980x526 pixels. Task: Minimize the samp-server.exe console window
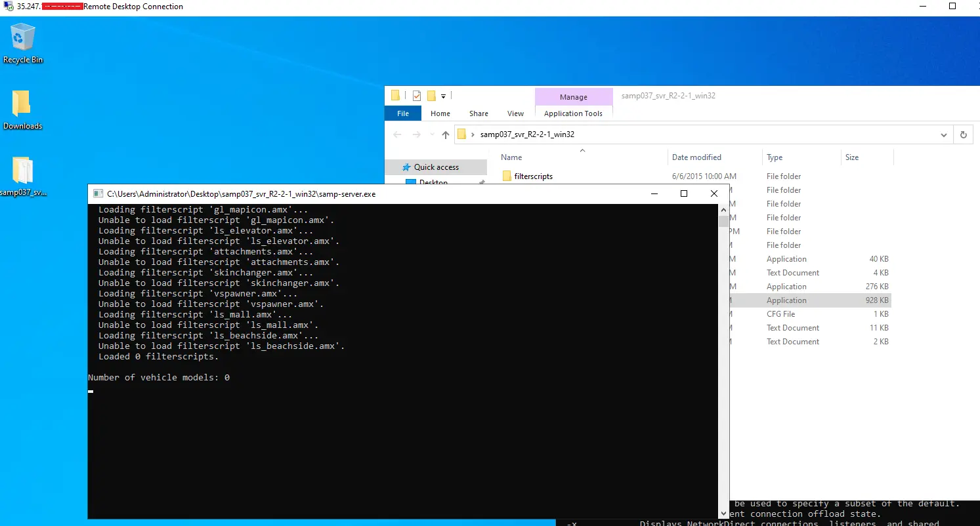click(x=654, y=193)
